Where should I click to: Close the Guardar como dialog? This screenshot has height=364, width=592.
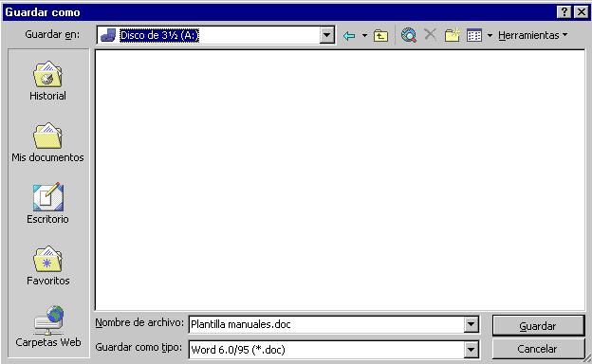pyautogui.click(x=581, y=12)
